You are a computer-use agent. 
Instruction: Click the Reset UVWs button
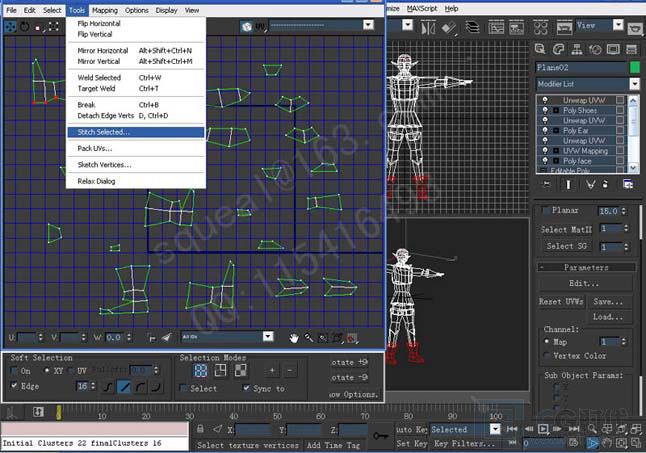(561, 301)
